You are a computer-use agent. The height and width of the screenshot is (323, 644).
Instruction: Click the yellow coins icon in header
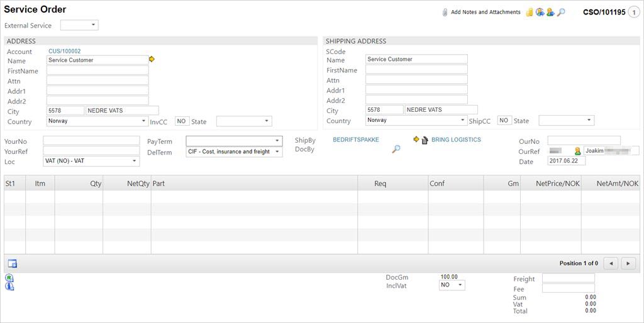530,12
